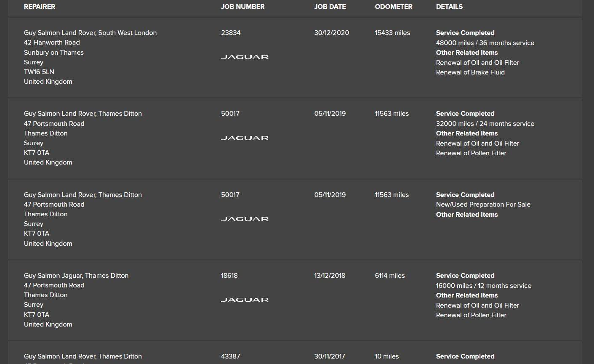
Task: Click the 15433 miles odometer reading
Action: [392, 33]
